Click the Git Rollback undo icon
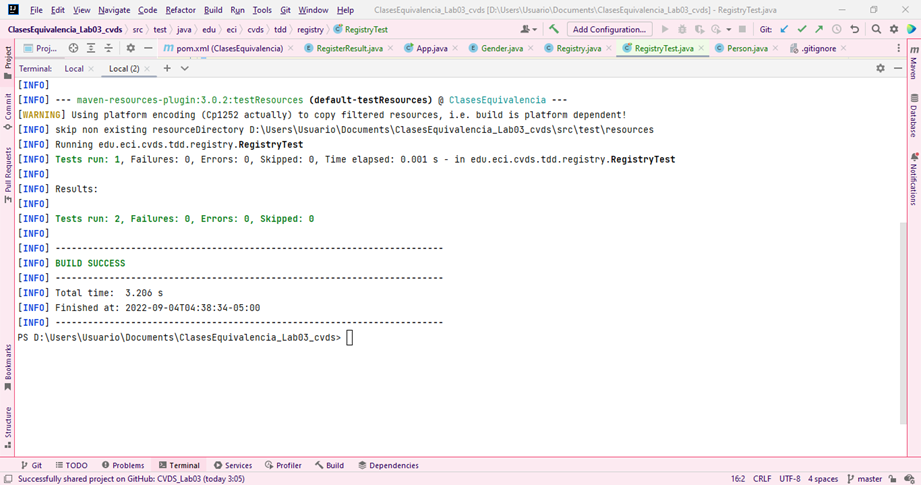 pos(855,29)
